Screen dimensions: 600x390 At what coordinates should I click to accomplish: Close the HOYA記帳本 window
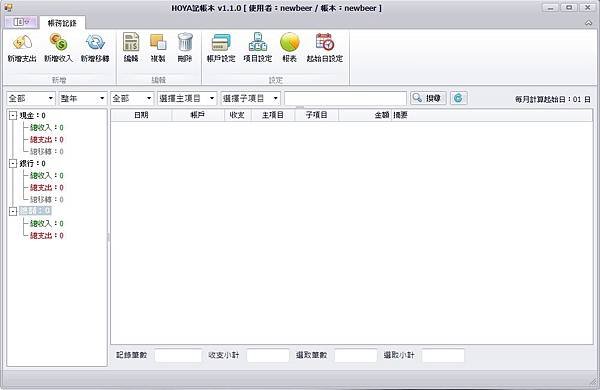click(587, 8)
